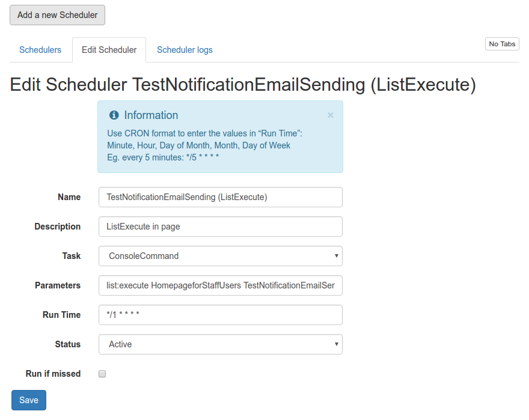The width and height of the screenshot is (529, 420).
Task: Click the Save button
Action: (x=29, y=400)
